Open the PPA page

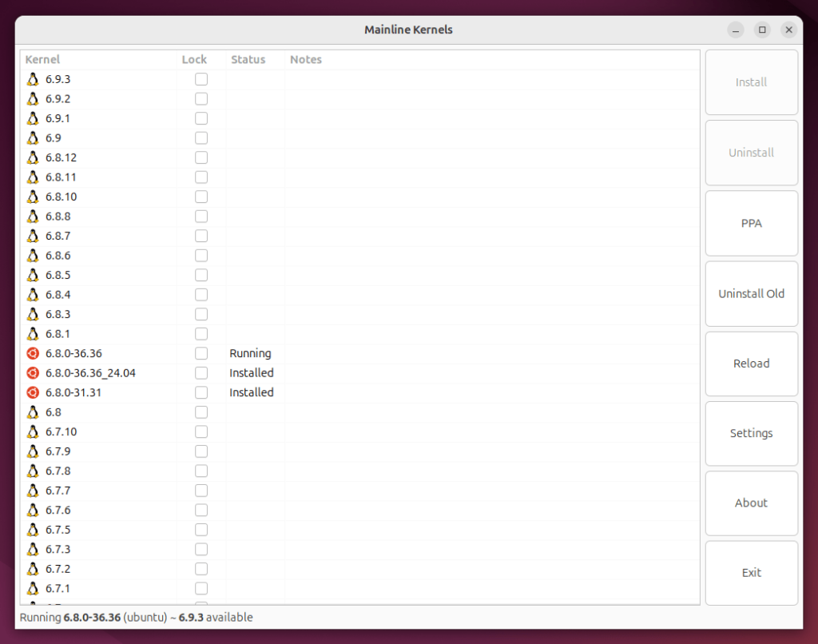751,224
